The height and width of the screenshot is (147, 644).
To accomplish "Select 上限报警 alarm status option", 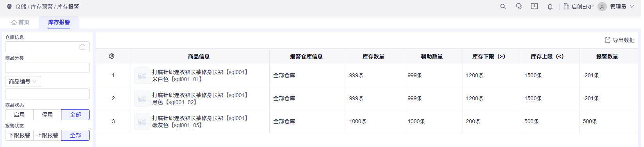I will [47, 135].
